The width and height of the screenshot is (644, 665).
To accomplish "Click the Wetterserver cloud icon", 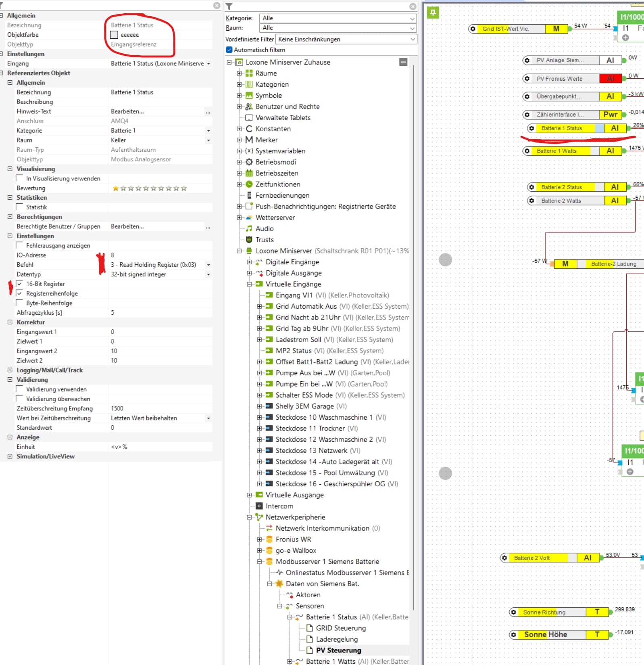I will [249, 217].
